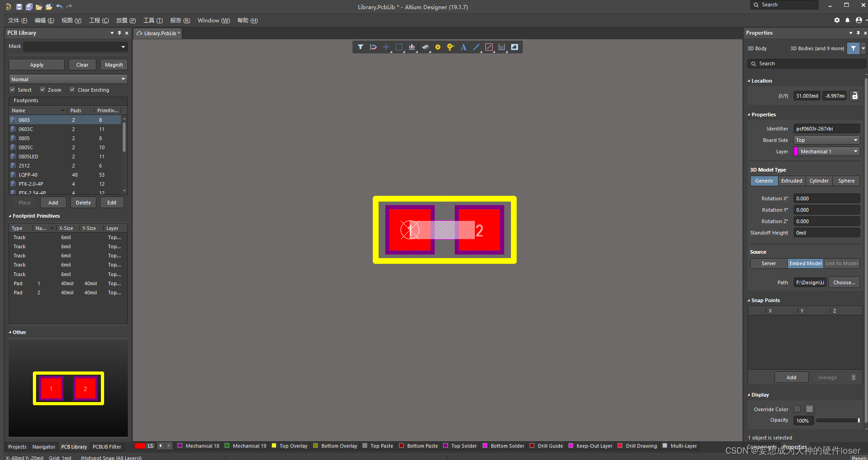Select the Place Line tool
The image size is (868, 460).
pyautogui.click(x=476, y=47)
